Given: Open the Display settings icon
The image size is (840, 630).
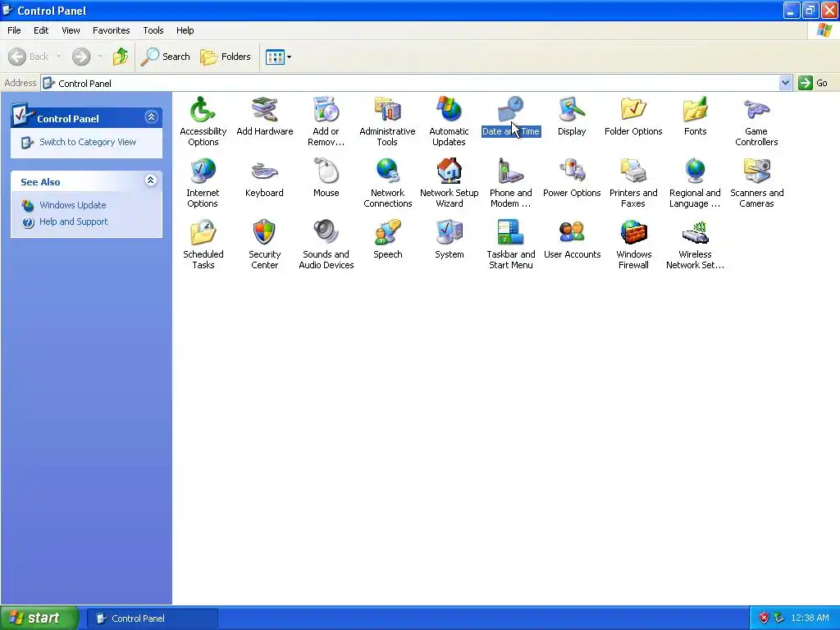Looking at the screenshot, I should [572, 110].
